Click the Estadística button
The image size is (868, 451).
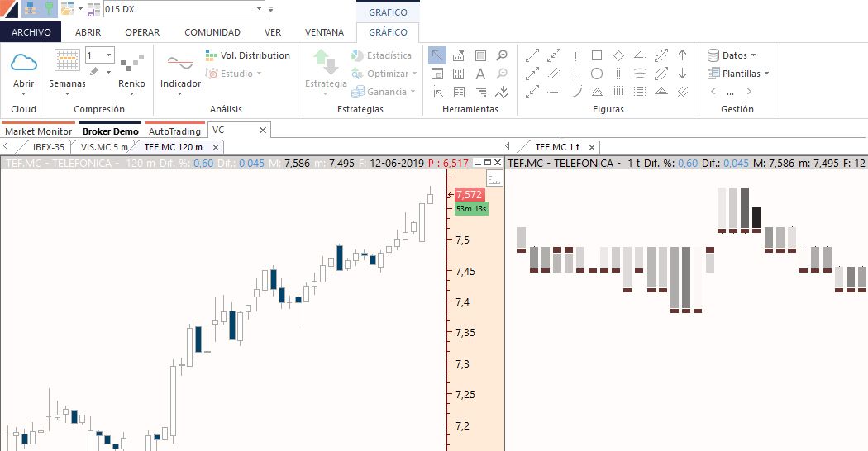381,55
